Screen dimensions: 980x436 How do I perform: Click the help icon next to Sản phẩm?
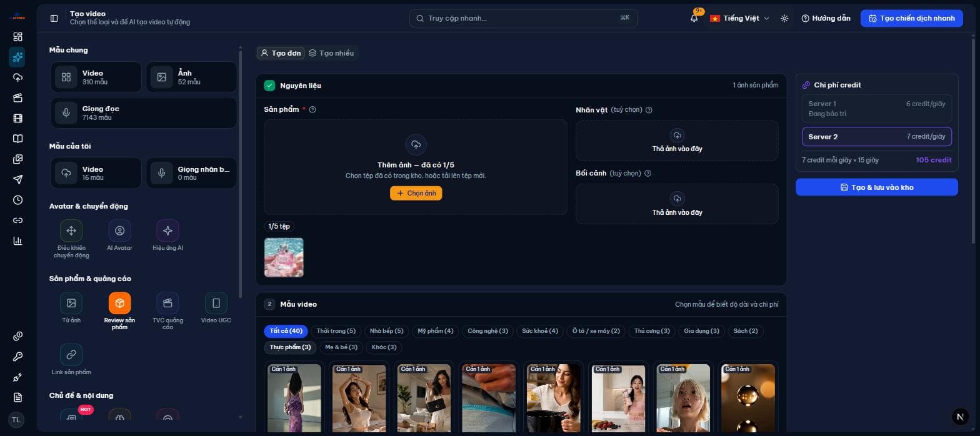(312, 109)
